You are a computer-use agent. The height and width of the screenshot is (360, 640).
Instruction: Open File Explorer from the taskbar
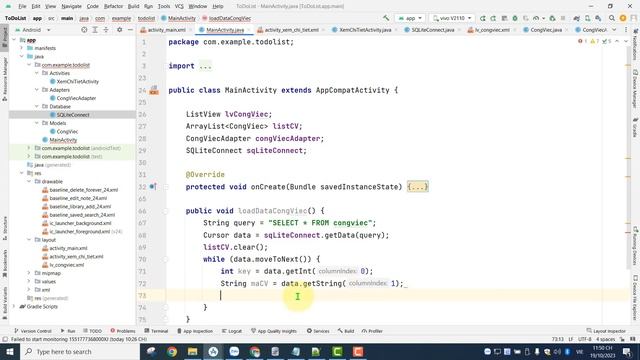(193, 351)
